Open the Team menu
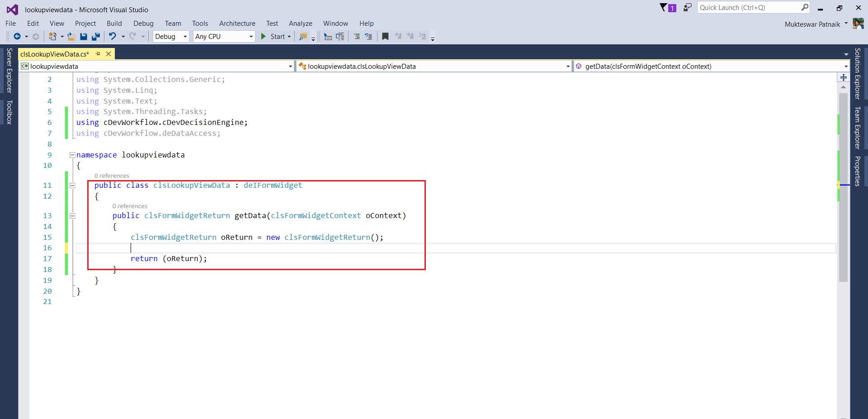This screenshot has width=868, height=419. 173,23
